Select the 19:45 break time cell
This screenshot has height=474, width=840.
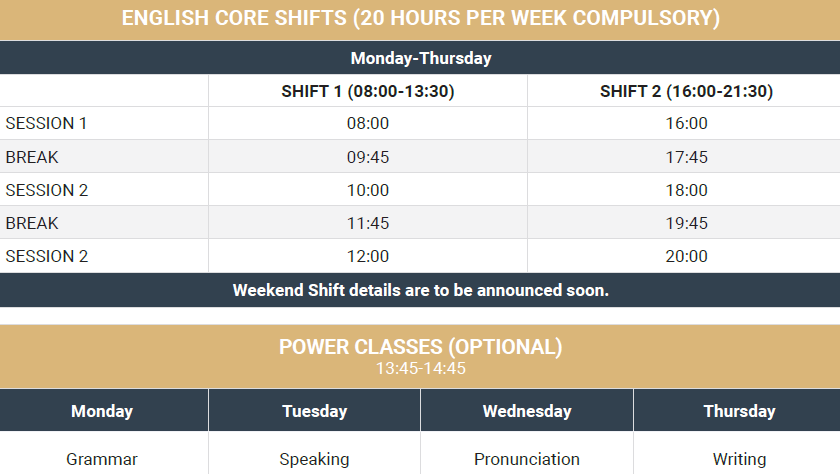[686, 223]
